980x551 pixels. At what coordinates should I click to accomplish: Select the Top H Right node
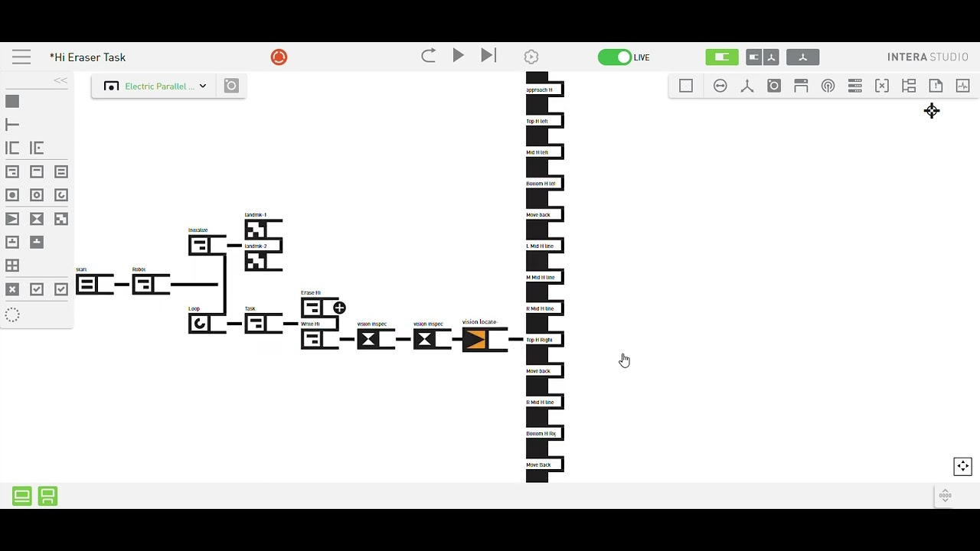pos(545,340)
